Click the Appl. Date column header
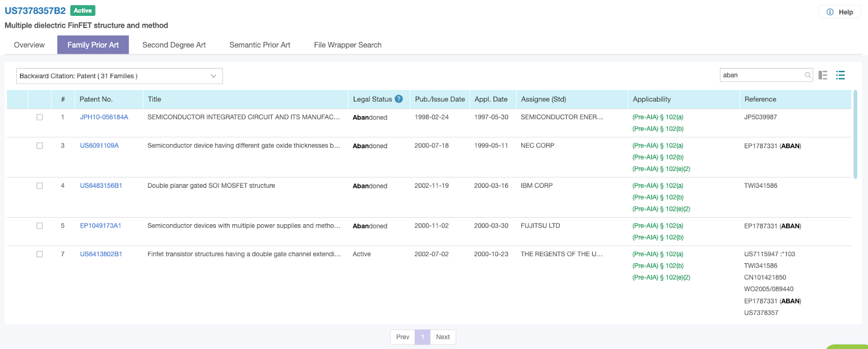The height and width of the screenshot is (349, 868). (491, 99)
